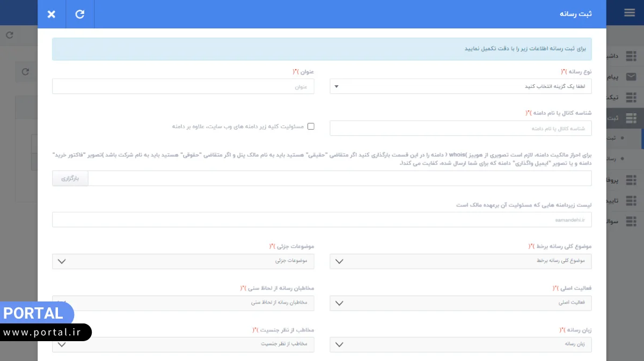The width and height of the screenshot is (644, 361).
Task: Click the refresh icon on the background page
Action: tap(9, 35)
